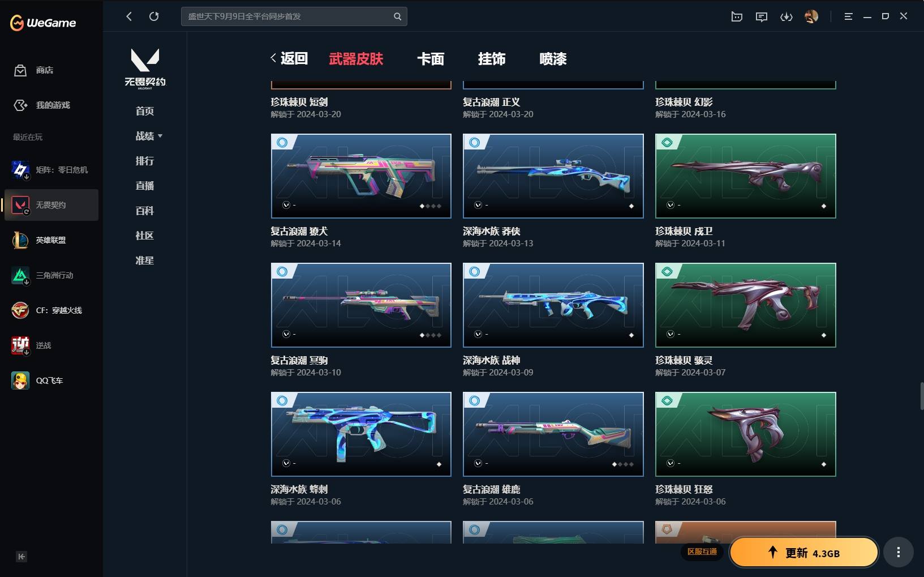Click the 返回 back link

point(289,58)
